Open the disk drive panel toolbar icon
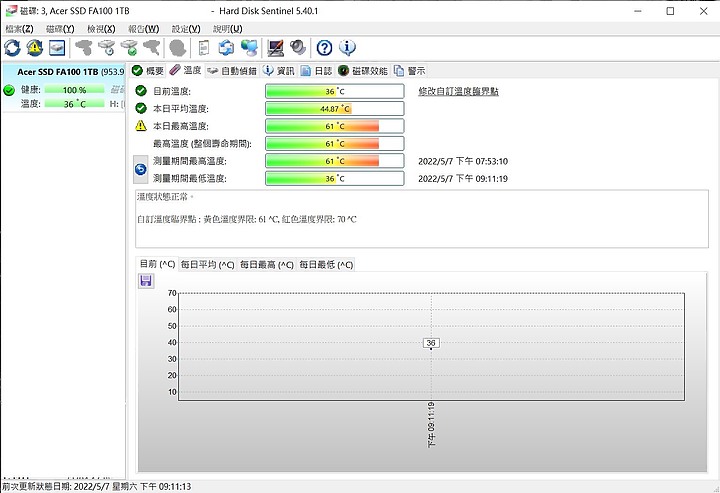This screenshot has height=493, width=720. point(57,48)
